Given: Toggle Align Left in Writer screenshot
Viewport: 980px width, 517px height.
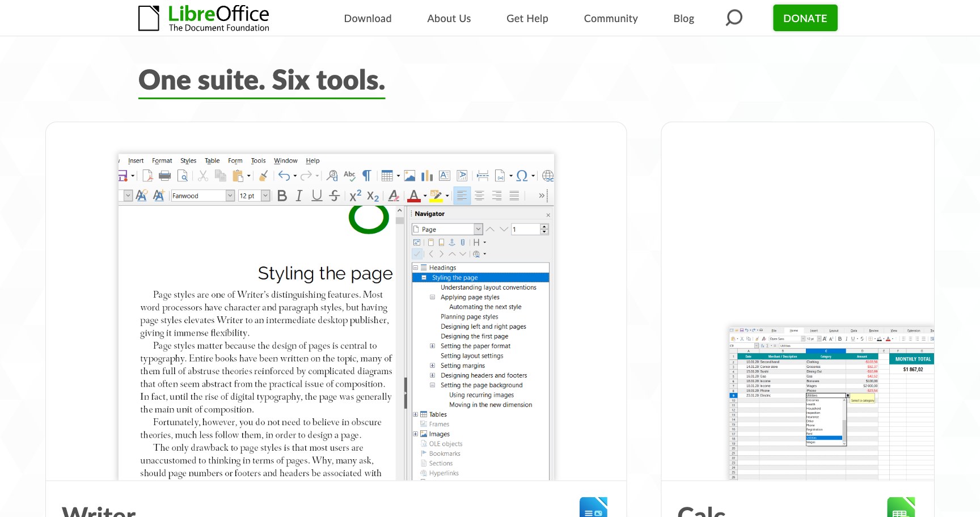Looking at the screenshot, I should (x=462, y=196).
